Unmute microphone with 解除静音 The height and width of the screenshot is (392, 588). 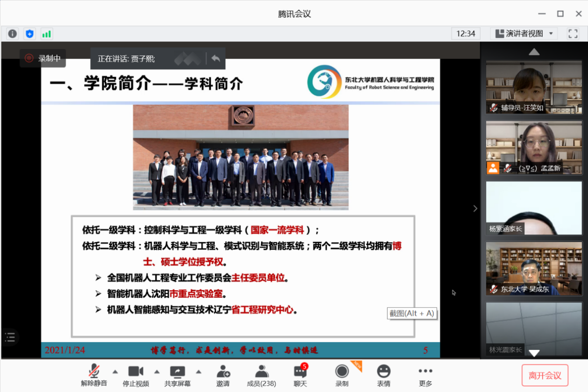click(x=94, y=376)
